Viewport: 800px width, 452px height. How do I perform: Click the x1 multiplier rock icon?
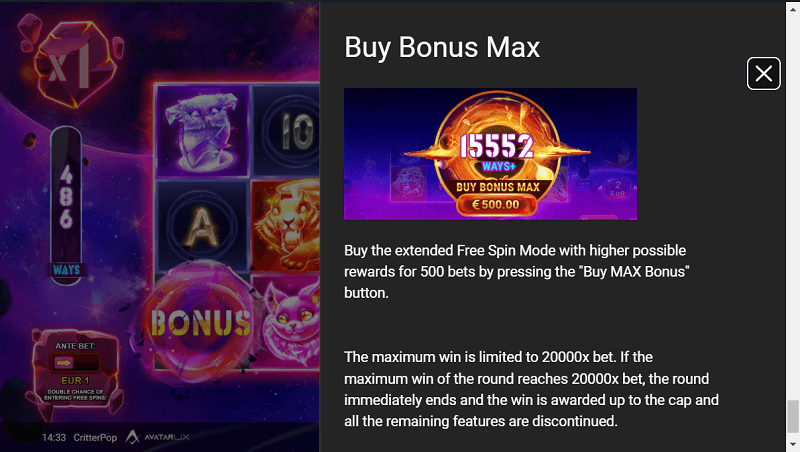pyautogui.click(x=72, y=61)
